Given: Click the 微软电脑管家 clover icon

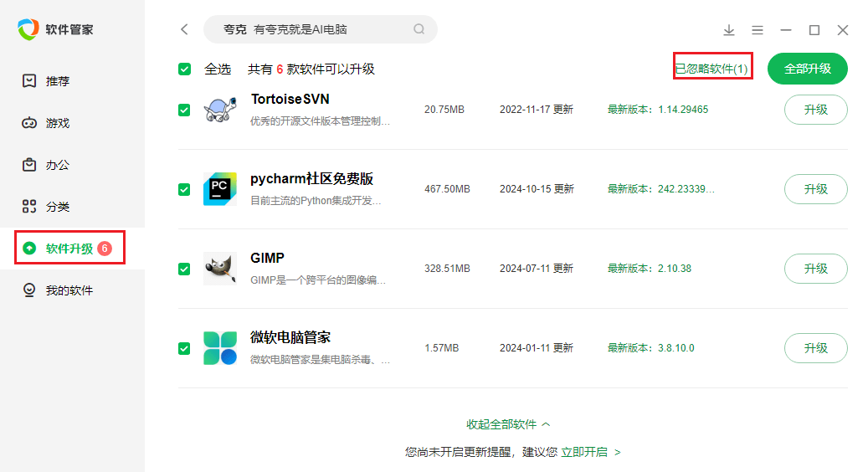Looking at the screenshot, I should (220, 348).
